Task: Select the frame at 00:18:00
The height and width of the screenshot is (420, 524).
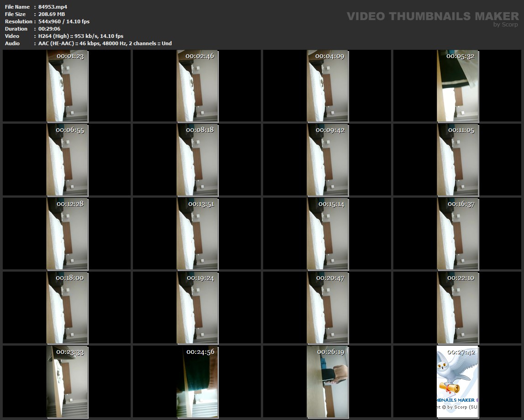Action: (x=67, y=308)
